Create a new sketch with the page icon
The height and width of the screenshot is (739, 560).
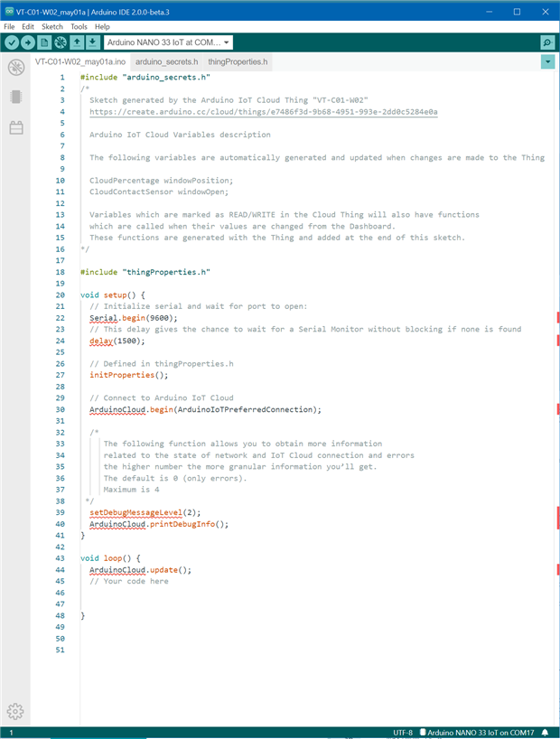click(44, 42)
